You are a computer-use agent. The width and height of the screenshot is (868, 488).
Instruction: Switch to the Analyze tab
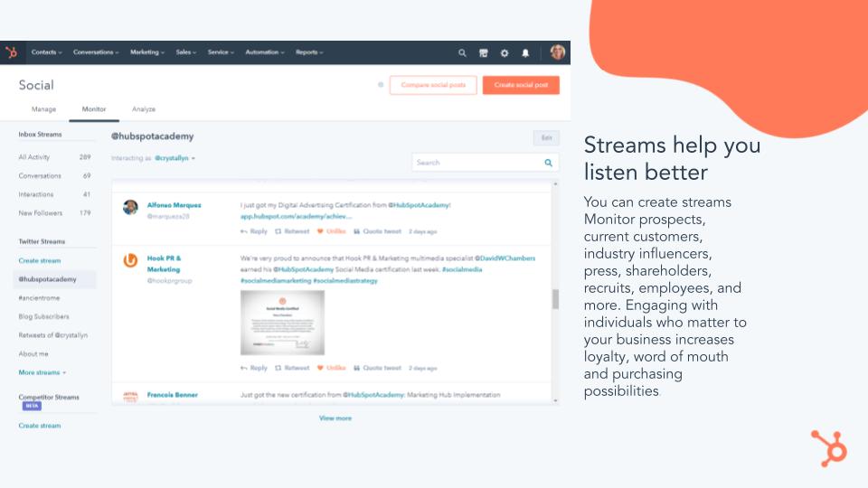(144, 109)
